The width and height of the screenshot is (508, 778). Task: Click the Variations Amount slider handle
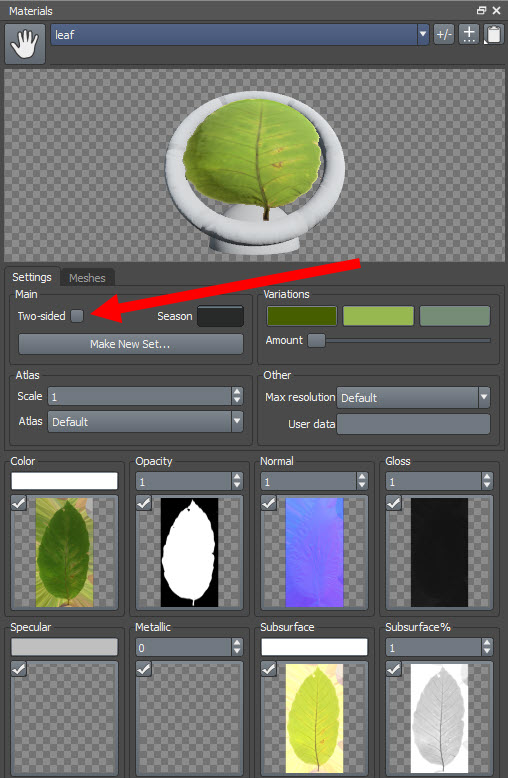click(317, 340)
